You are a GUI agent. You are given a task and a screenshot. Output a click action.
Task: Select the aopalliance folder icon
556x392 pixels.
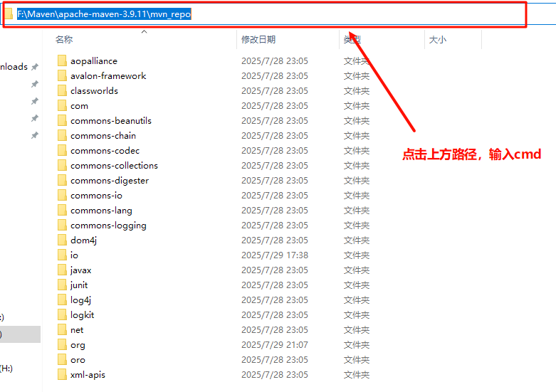pos(61,61)
